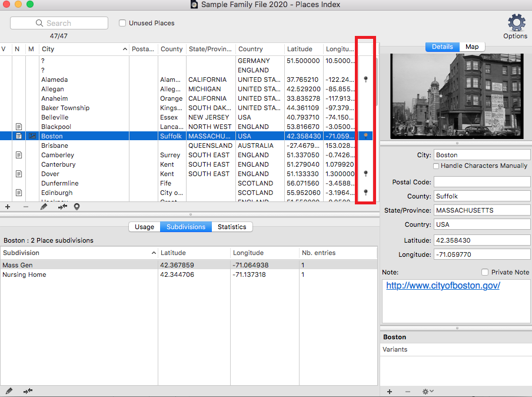Toggle Unused Places checkbox
Viewport: 532px width, 397px height.
122,23
